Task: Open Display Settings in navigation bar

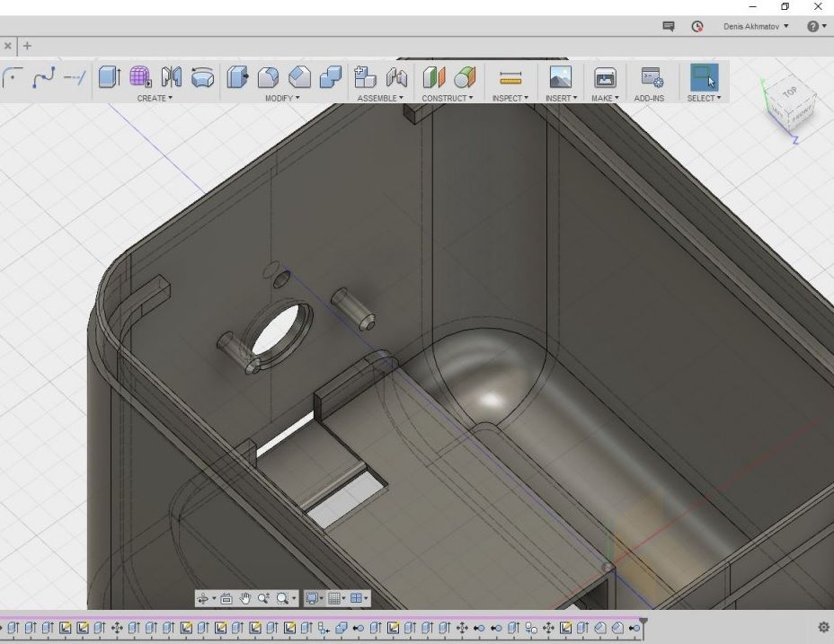Action: (x=313, y=598)
